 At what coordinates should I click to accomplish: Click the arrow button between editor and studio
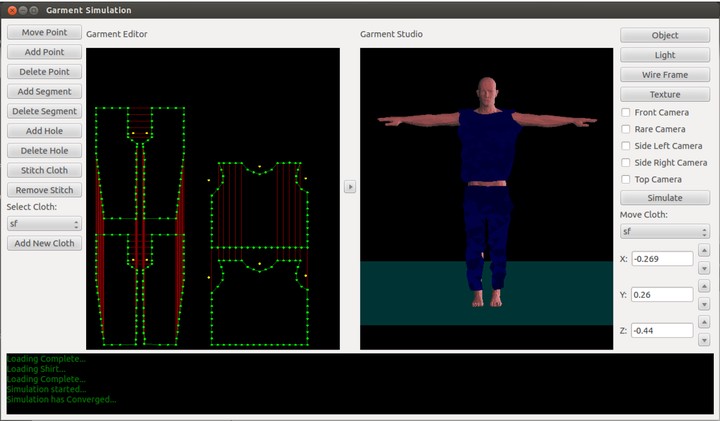pos(350,187)
